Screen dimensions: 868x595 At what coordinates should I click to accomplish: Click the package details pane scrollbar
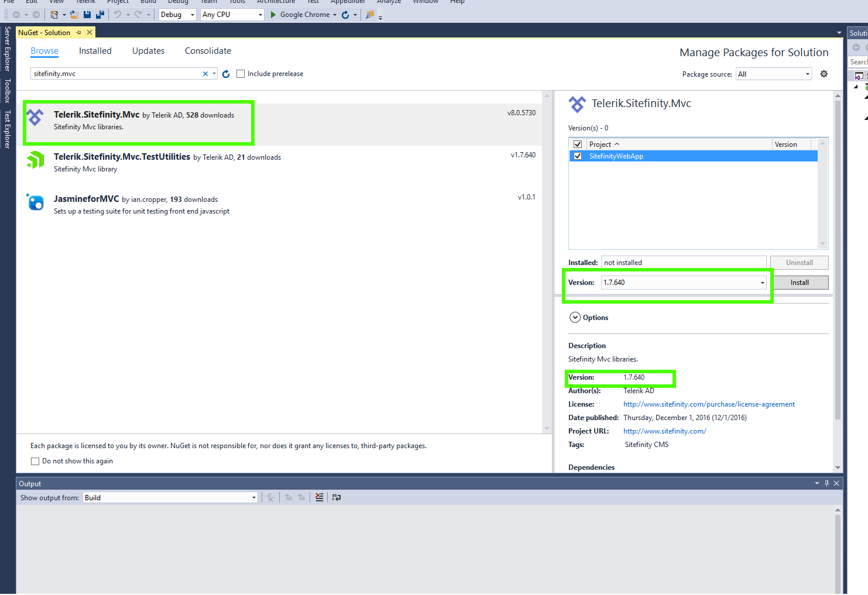tap(838, 281)
